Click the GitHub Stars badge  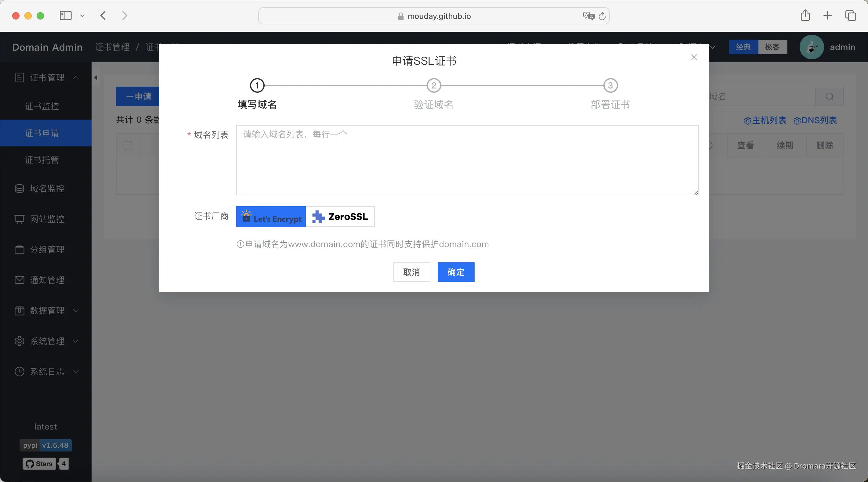point(39,464)
